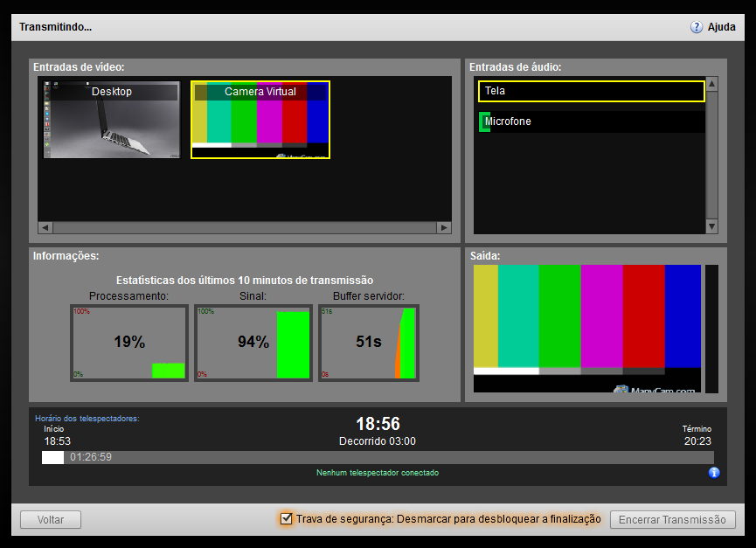The image size is (756, 548).
Task: Select the Tela audio input
Action: click(x=591, y=91)
